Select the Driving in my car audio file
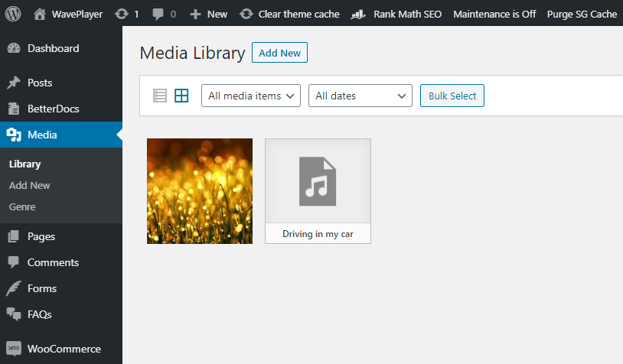Screen dimensions: 623x364 click(x=318, y=191)
